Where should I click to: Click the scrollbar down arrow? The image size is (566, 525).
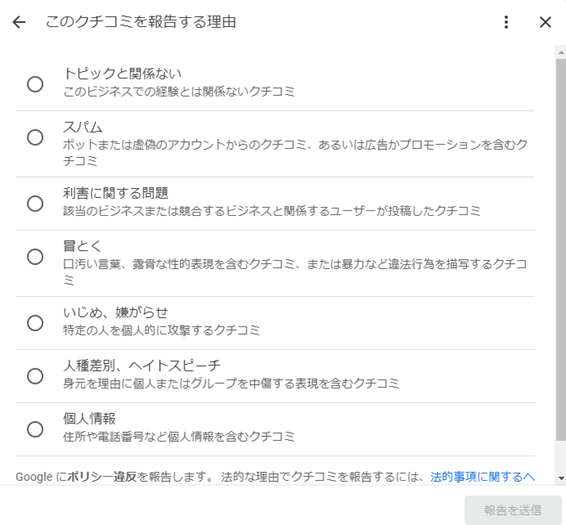561,478
